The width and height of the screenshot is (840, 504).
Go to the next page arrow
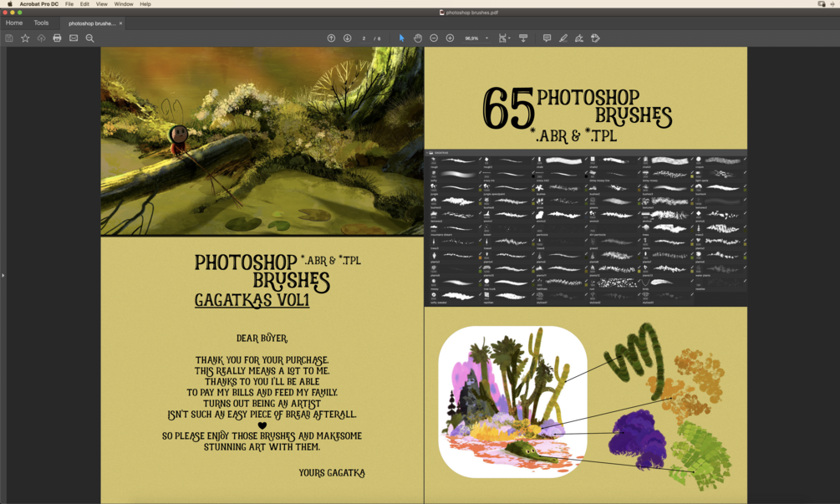coord(347,38)
